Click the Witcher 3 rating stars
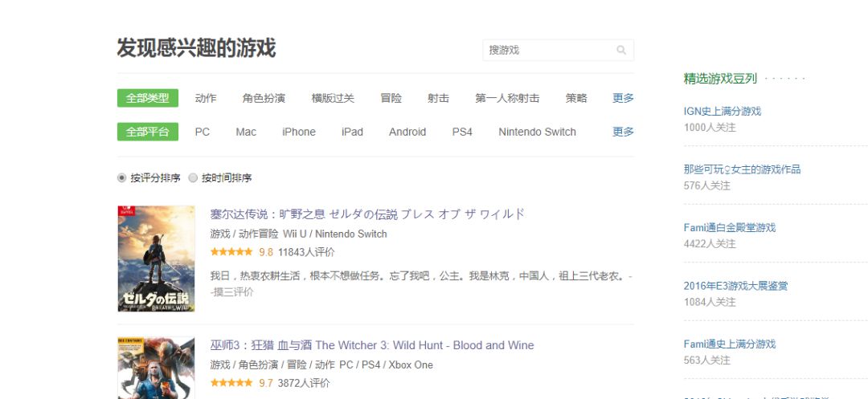The image size is (868, 399). [x=231, y=384]
